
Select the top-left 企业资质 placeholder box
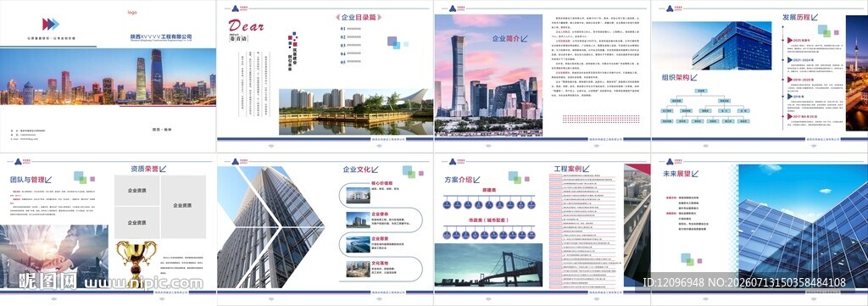click(137, 191)
